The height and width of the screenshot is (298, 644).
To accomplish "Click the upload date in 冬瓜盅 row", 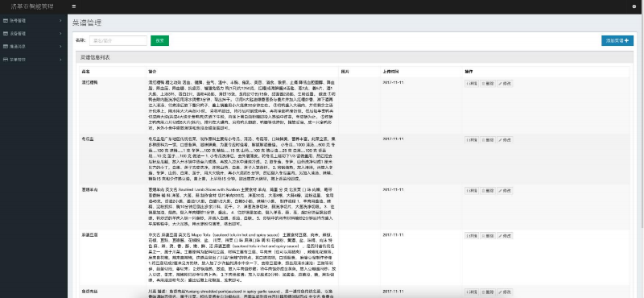I will tap(393, 139).
